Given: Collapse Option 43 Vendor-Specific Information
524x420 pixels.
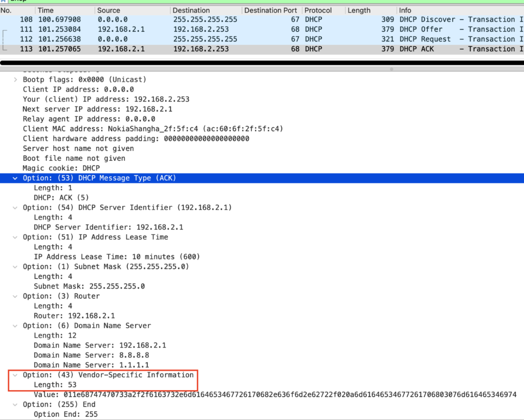Looking at the screenshot, I should [15, 374].
